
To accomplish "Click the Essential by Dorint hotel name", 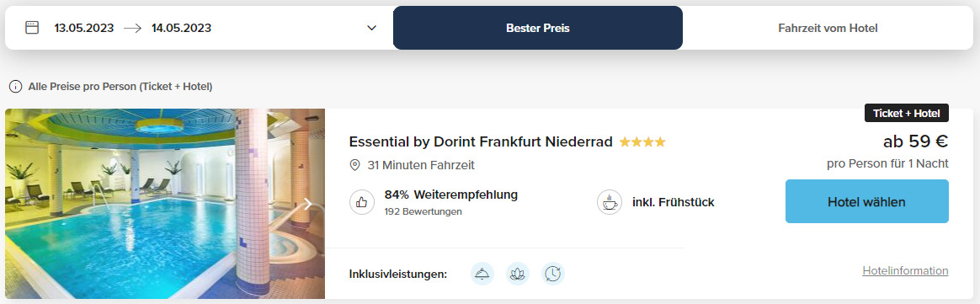I will [481, 142].
